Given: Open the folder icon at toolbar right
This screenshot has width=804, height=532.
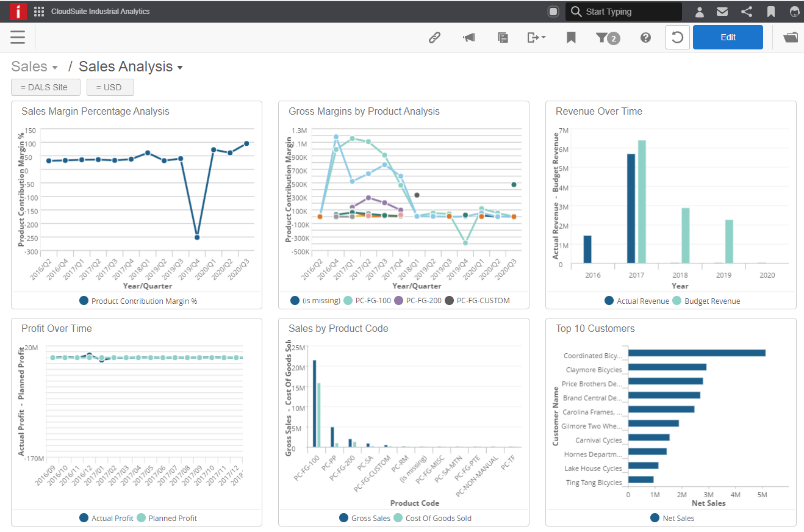Looking at the screenshot, I should pos(791,38).
